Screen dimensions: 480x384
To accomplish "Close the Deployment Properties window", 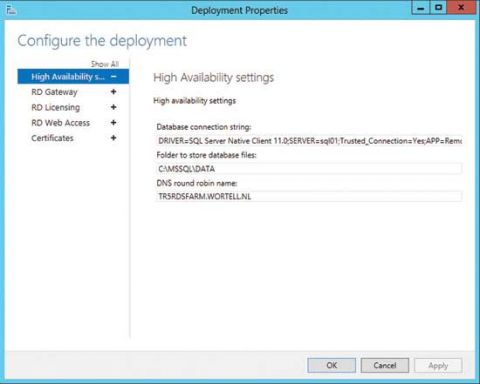I will (x=461, y=8).
